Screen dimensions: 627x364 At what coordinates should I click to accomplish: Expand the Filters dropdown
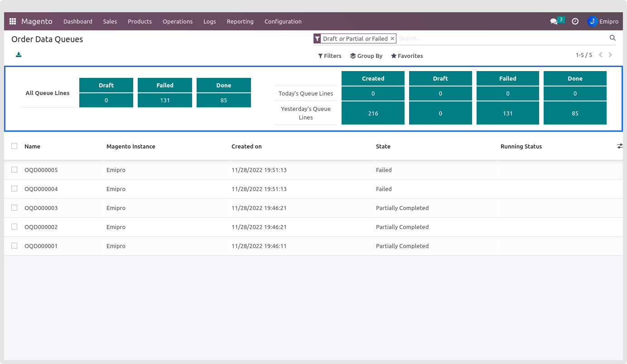tap(329, 56)
